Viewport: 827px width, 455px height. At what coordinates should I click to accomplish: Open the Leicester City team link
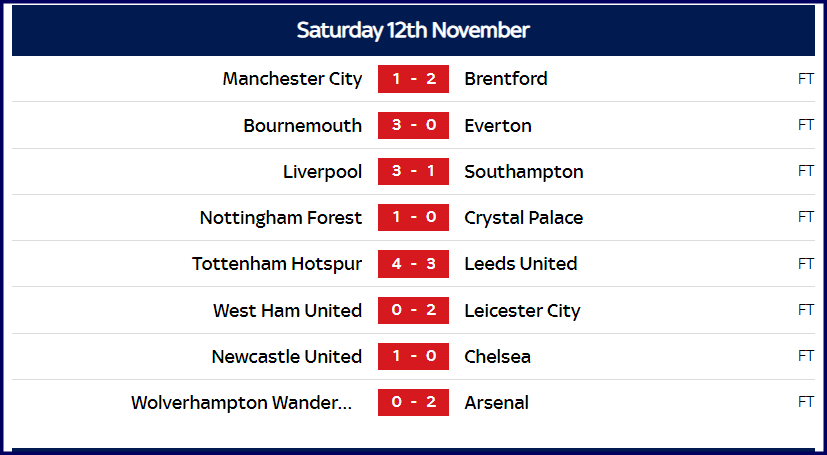[522, 311]
